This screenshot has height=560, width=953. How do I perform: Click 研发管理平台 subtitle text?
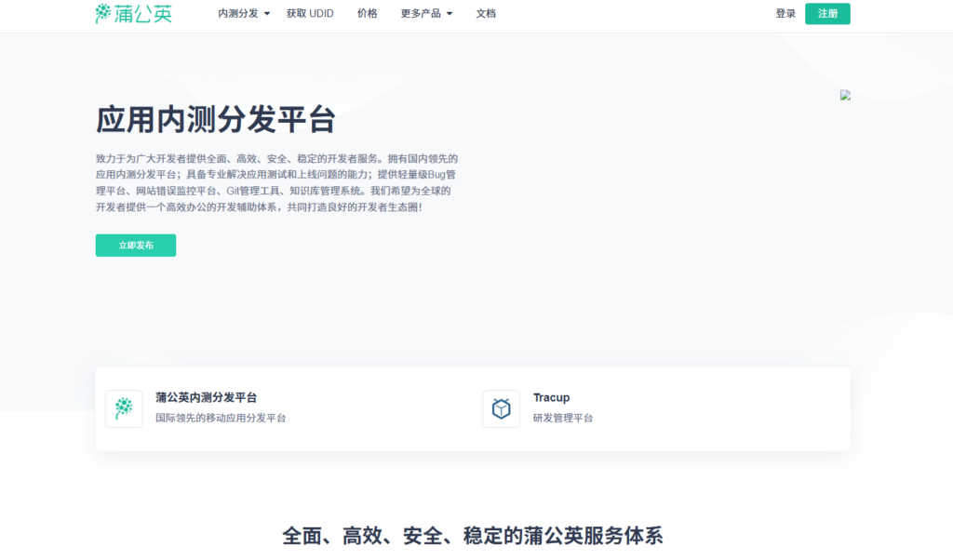pyautogui.click(x=564, y=417)
